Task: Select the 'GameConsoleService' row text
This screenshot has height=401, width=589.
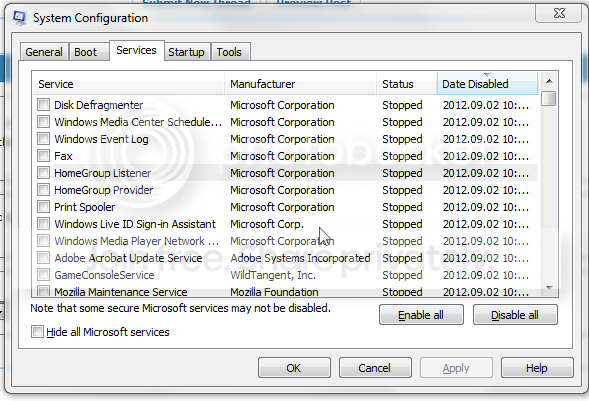Action: point(104,275)
